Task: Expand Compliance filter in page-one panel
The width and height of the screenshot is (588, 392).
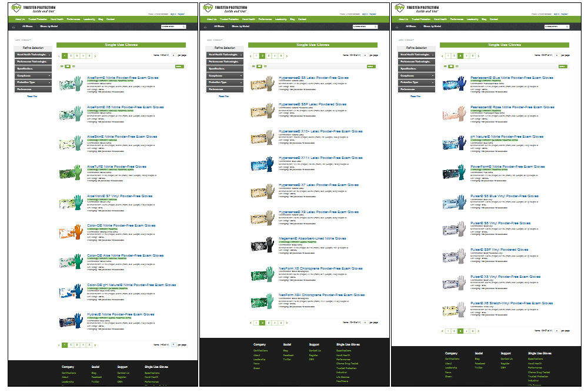Action: 34,76
